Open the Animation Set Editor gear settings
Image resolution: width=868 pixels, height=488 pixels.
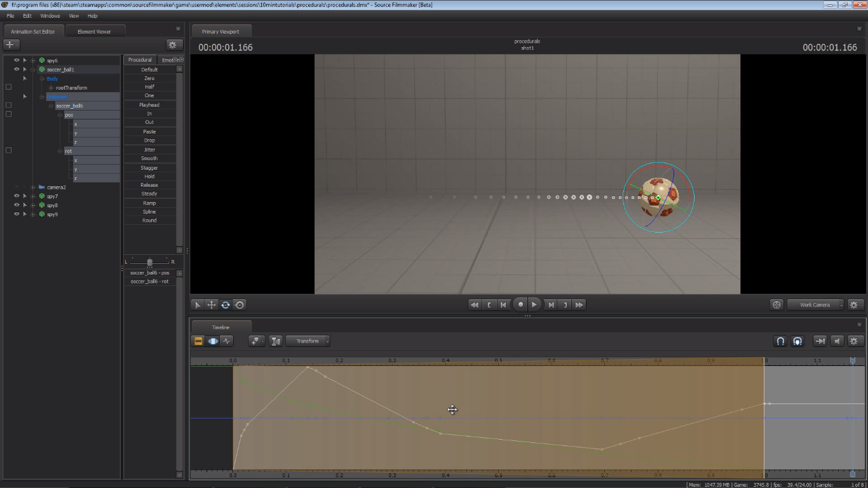(x=172, y=44)
